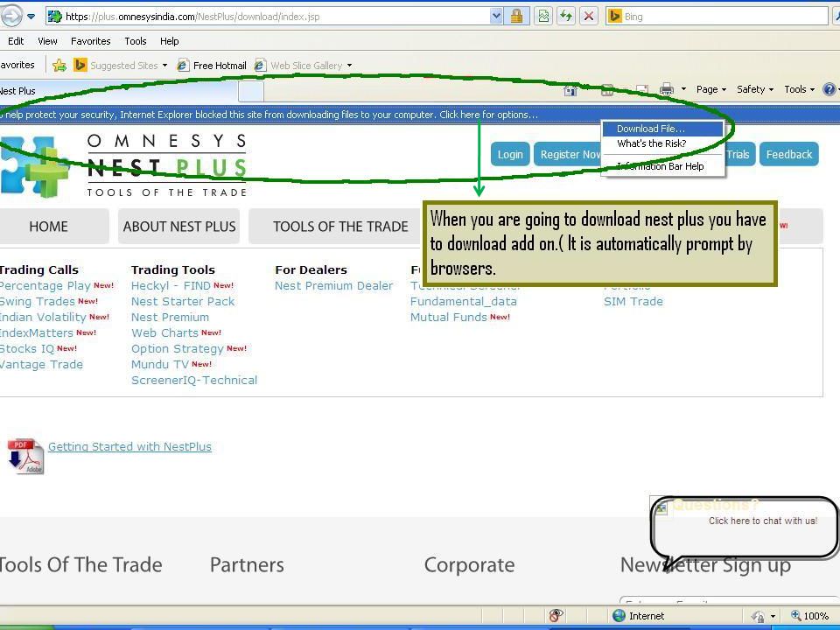Open Mutual Funds link
The height and width of the screenshot is (630, 840).
pyautogui.click(x=448, y=317)
